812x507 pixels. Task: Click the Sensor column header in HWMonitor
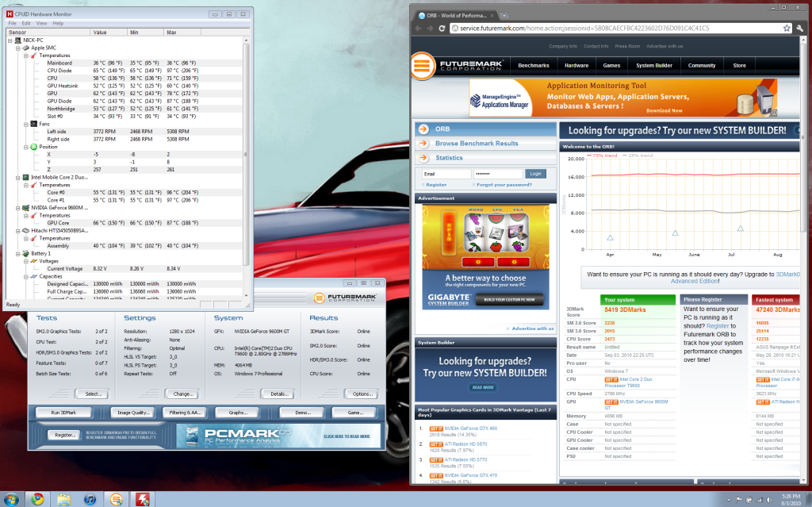pyautogui.click(x=48, y=33)
